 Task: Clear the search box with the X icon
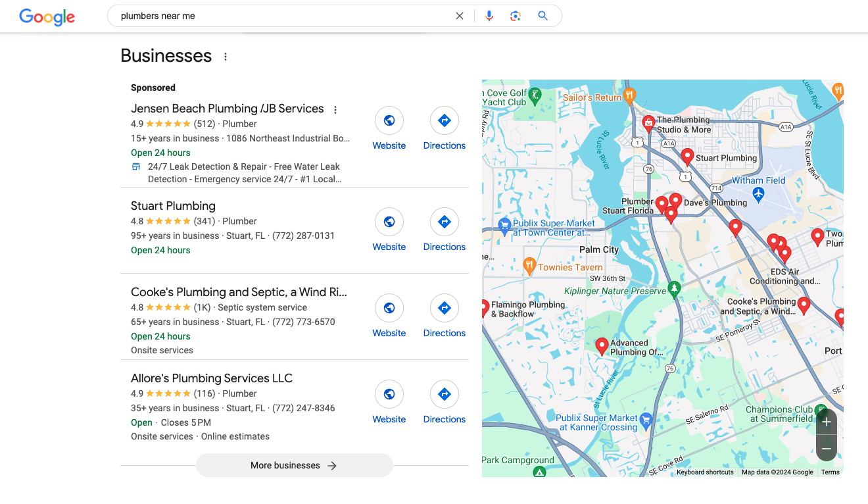460,16
